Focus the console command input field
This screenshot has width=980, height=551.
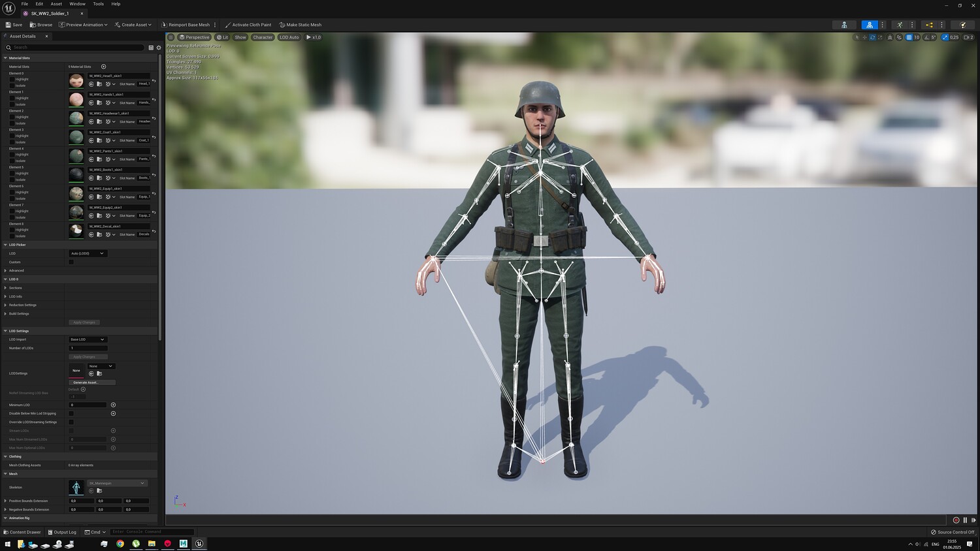152,532
